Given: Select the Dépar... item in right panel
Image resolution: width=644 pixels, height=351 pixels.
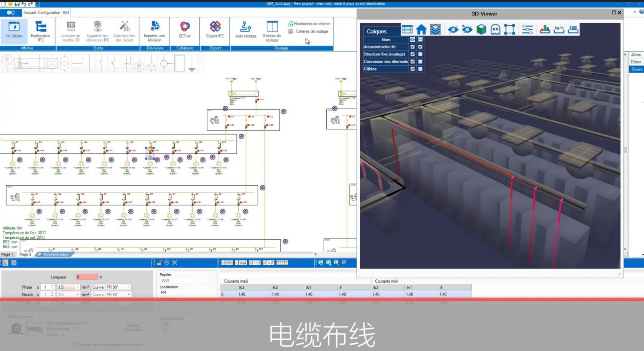Looking at the screenshot, I should coord(637,62).
